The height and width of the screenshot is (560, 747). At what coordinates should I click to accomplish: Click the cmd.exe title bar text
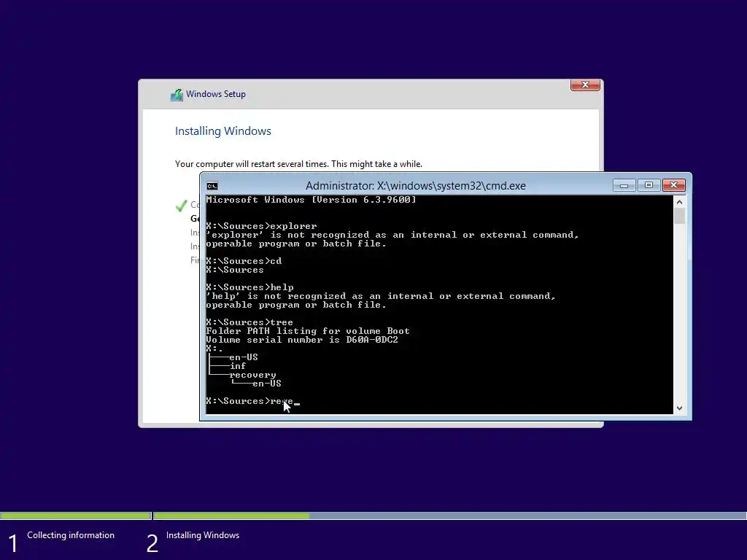click(415, 186)
